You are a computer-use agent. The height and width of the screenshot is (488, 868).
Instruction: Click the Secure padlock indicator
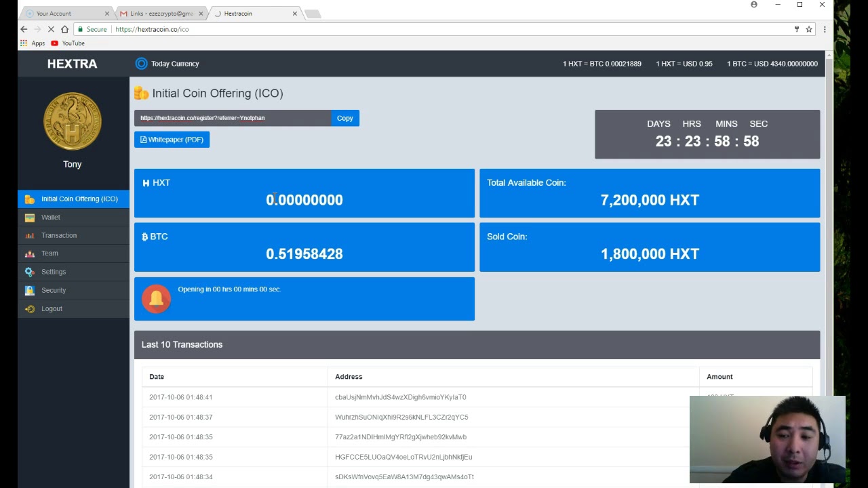point(92,30)
